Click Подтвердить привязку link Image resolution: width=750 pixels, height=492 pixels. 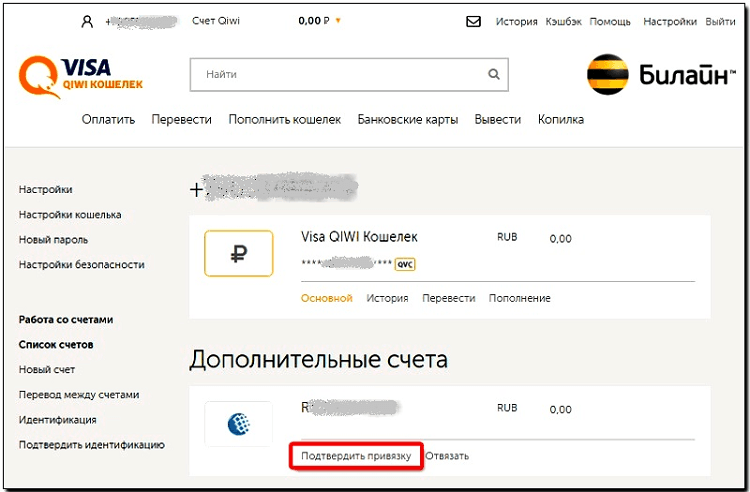click(x=356, y=456)
